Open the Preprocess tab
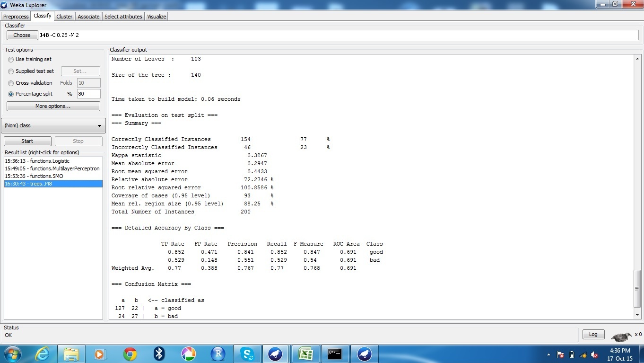This screenshot has height=363, width=644. click(x=16, y=16)
